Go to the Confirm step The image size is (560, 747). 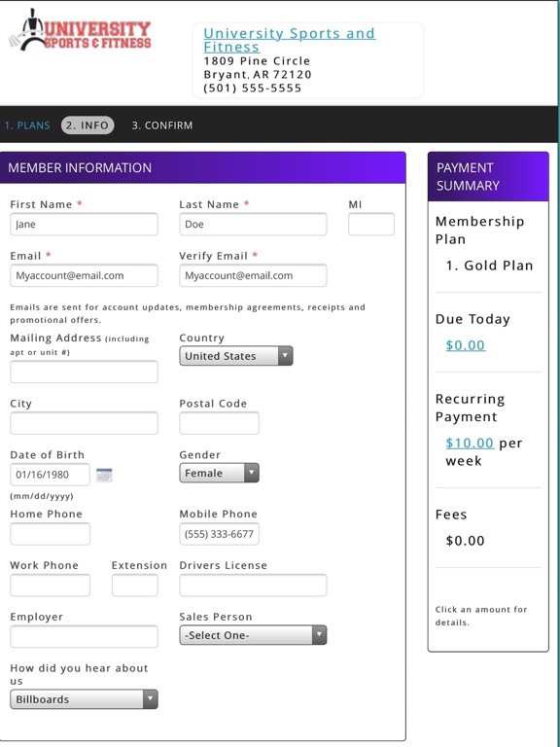(162, 125)
